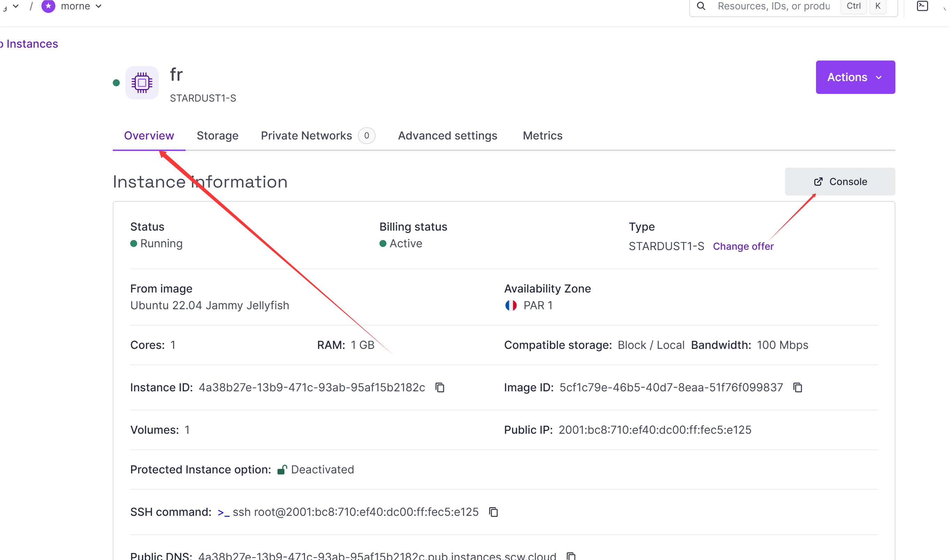Image resolution: width=949 pixels, height=560 pixels.
Task: Copy the Public DNS address
Action: pyautogui.click(x=571, y=556)
